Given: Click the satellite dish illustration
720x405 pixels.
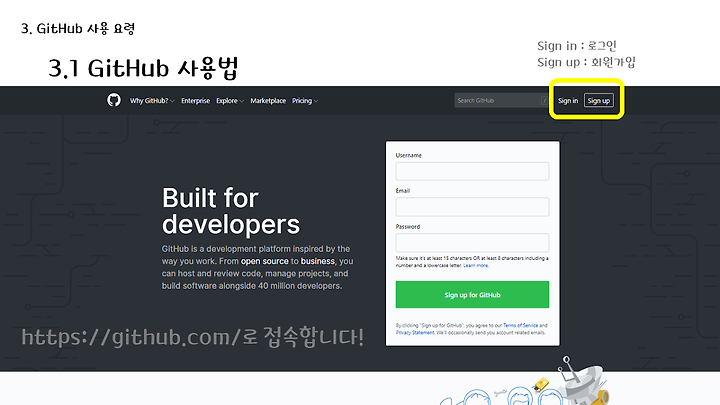Looking at the screenshot, I should [582, 380].
